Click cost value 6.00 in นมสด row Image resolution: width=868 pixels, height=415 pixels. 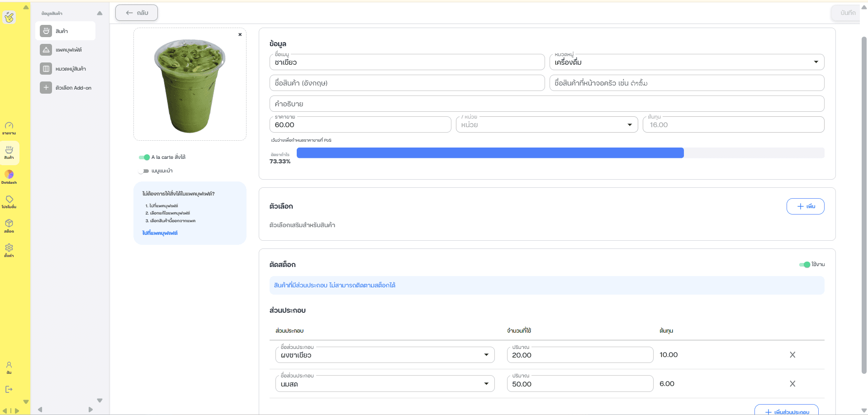667,384
